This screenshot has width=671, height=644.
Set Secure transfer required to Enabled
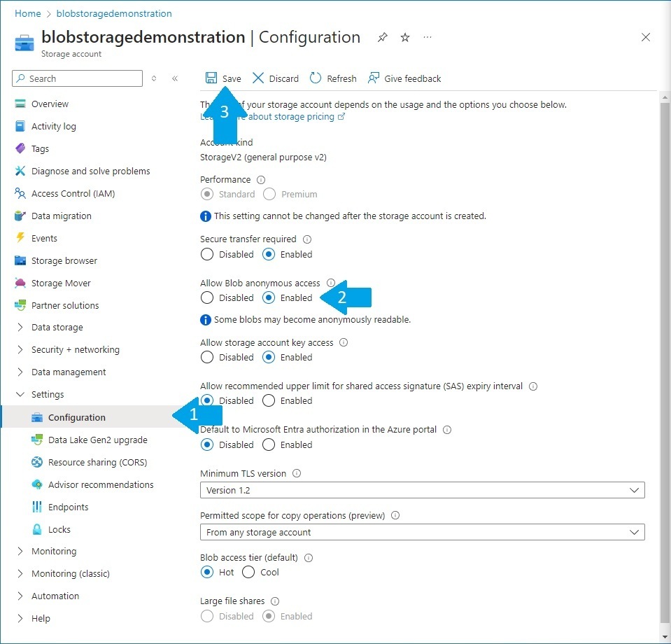tap(269, 254)
